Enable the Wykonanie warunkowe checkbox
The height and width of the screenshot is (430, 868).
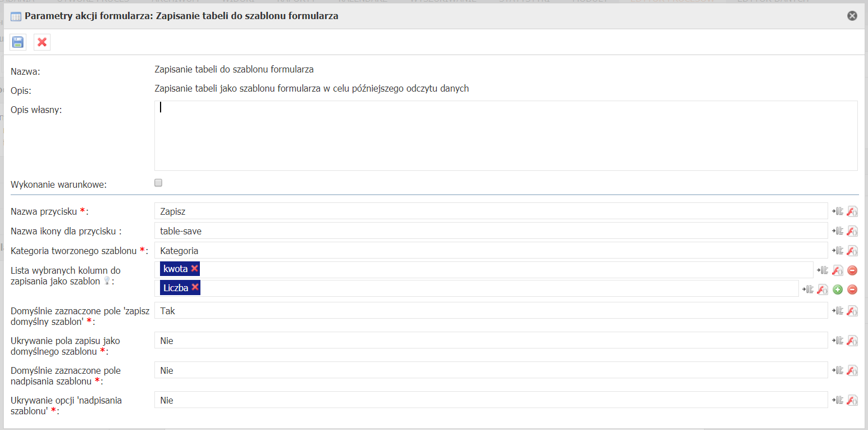click(x=158, y=183)
